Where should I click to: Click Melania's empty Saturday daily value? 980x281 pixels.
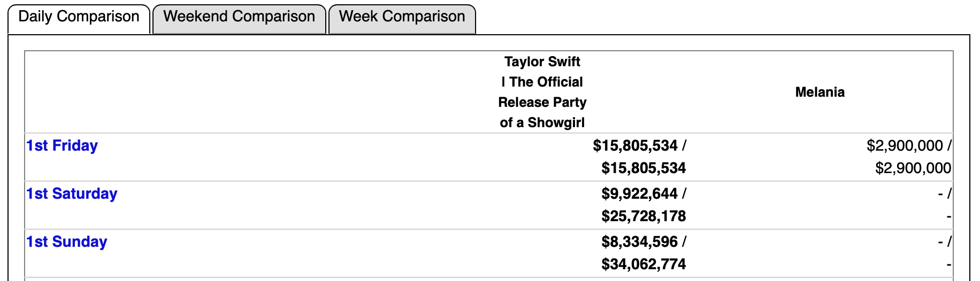[944, 194]
